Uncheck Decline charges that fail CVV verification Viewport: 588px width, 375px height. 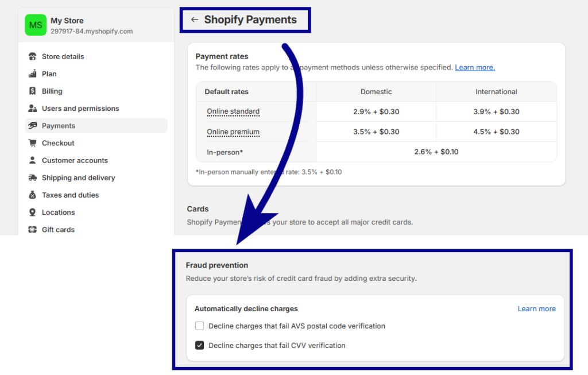[x=199, y=345]
